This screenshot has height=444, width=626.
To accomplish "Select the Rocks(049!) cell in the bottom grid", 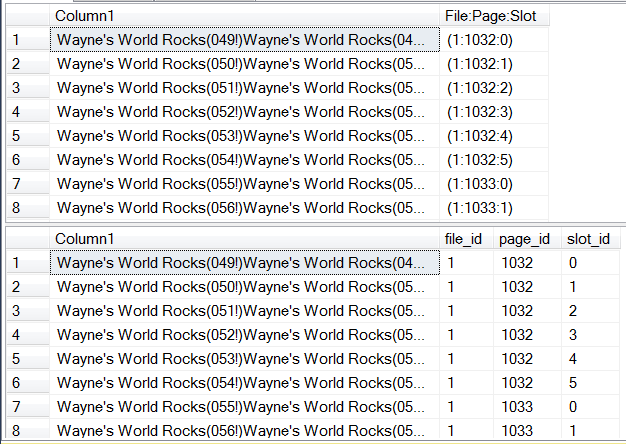I will point(244,263).
